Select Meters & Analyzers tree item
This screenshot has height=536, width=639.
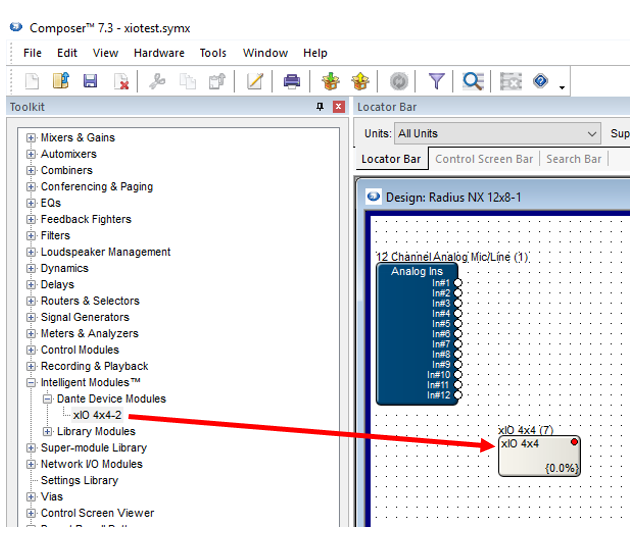[x=90, y=333]
